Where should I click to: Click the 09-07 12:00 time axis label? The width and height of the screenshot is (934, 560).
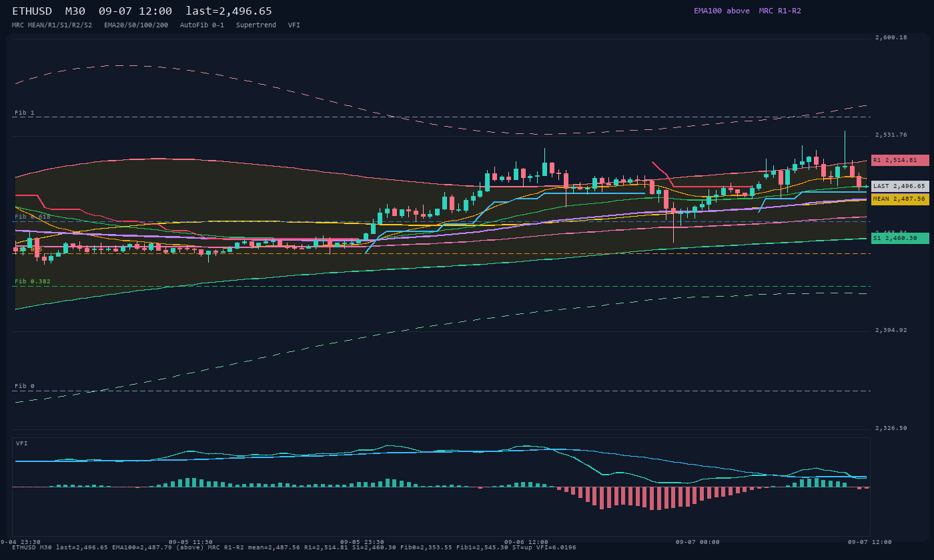(870, 542)
